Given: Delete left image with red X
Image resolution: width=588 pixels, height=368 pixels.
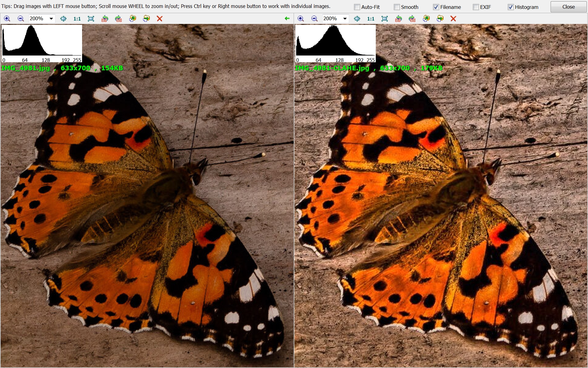Looking at the screenshot, I should tap(160, 19).
